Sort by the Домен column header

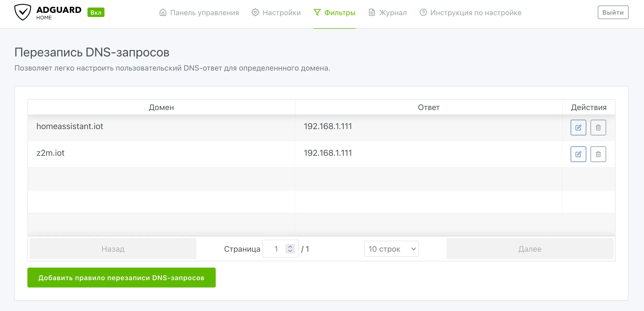161,107
